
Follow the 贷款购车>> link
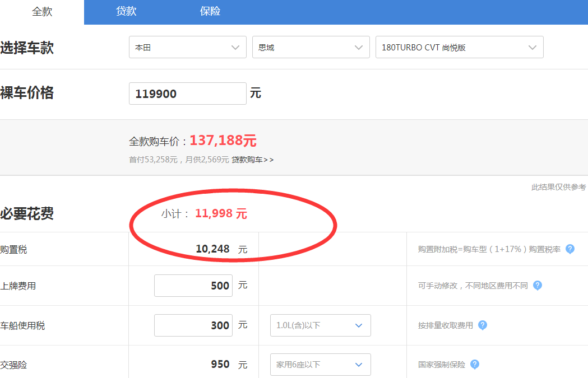click(252, 160)
